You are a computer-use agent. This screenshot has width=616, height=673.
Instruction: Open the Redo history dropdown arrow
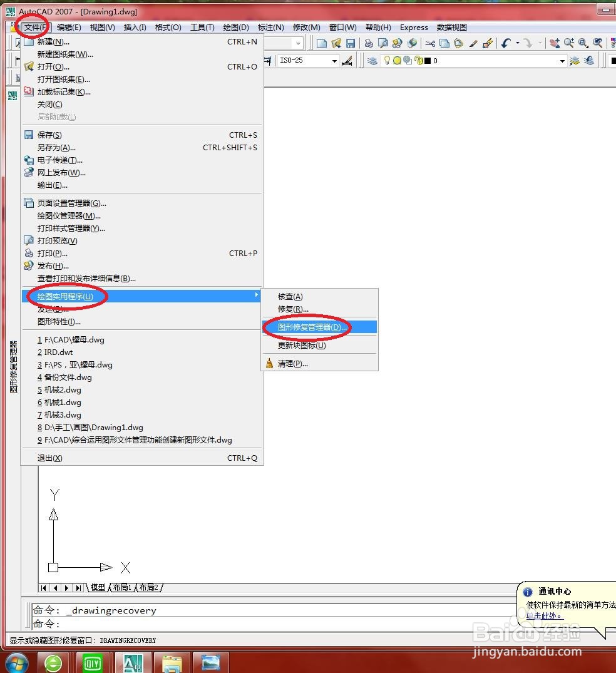pyautogui.click(x=540, y=43)
